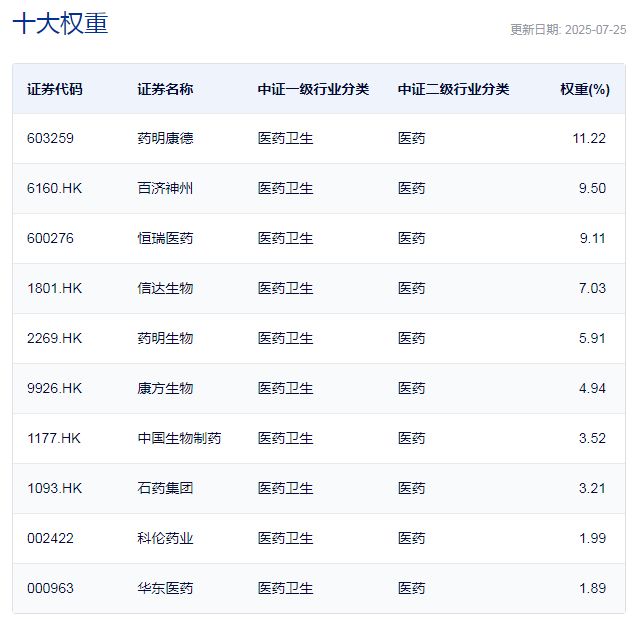Click the 十大权重 section heading
The height and width of the screenshot is (619, 633).
[x=60, y=24]
